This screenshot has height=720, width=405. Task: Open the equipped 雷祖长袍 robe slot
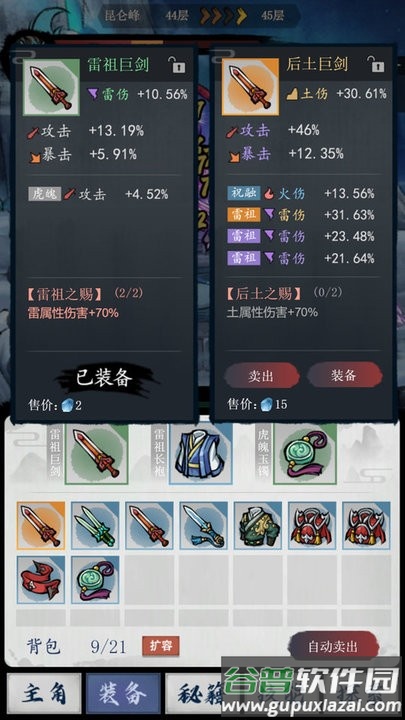[201, 454]
